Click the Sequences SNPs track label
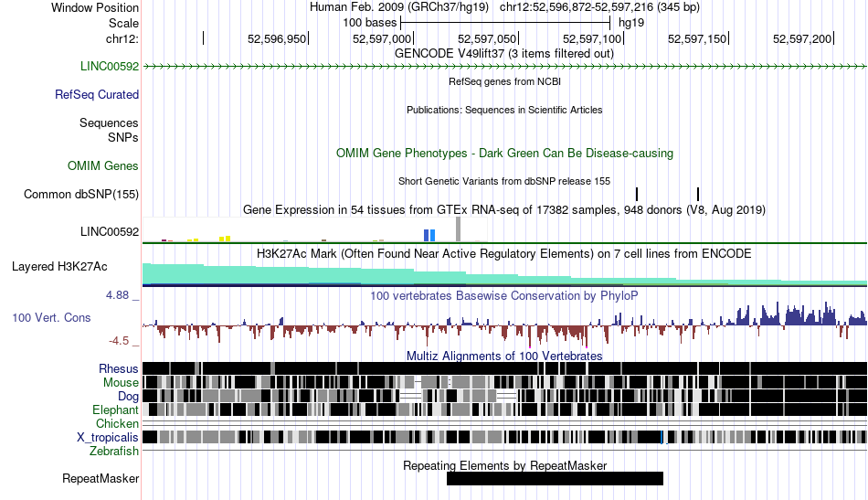Viewport: 868px width, 500px height. tap(109, 130)
